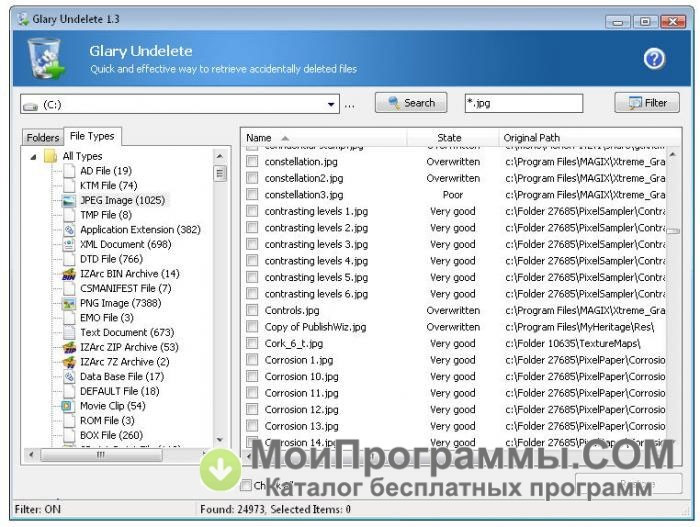The image size is (700, 527).
Task: Click the file tree left scroll arrow
Action: click(31, 455)
